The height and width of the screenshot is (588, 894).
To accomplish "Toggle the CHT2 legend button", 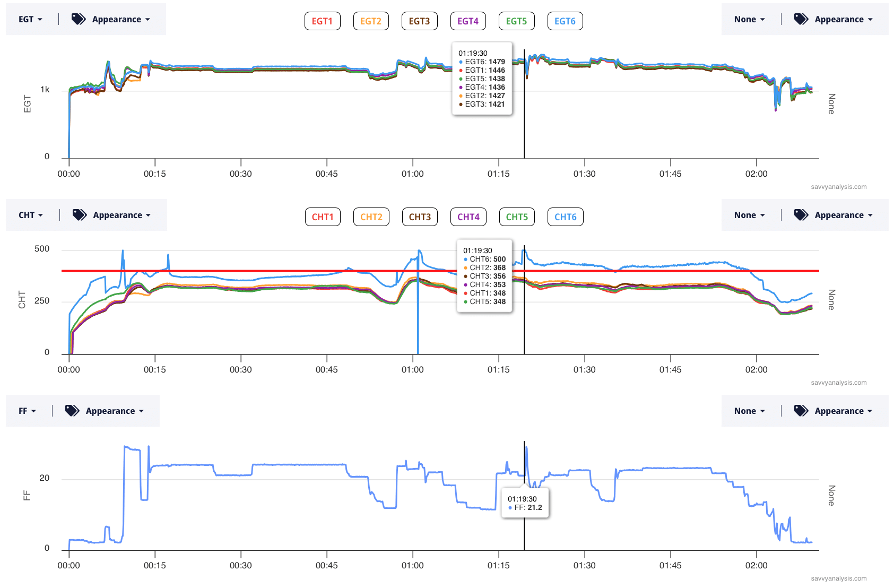I will [x=371, y=217].
